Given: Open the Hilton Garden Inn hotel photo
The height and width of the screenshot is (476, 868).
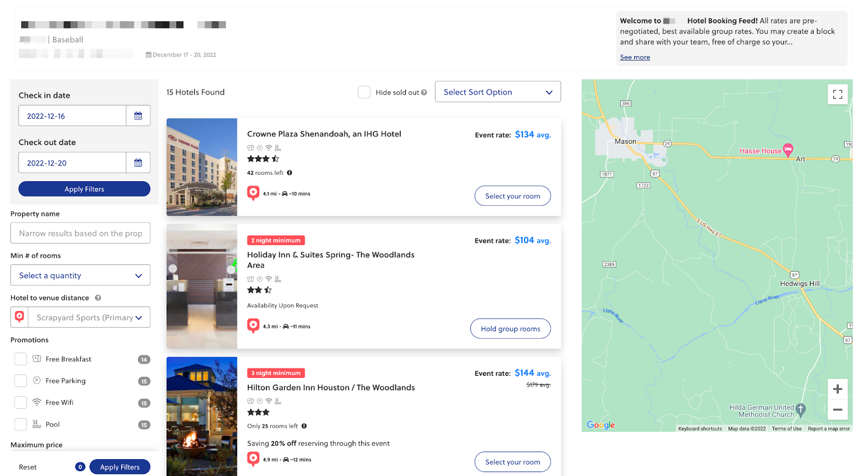Looking at the screenshot, I should click(202, 416).
